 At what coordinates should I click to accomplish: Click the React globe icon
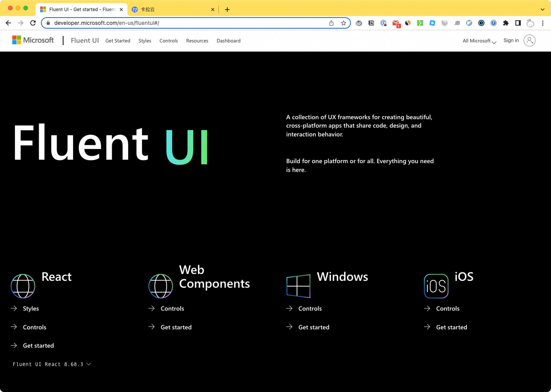point(23,286)
